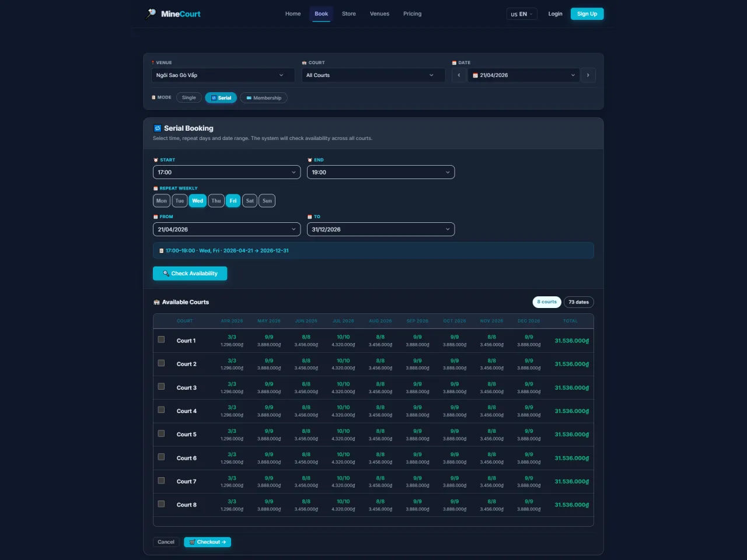Switch to Single booking mode

[x=189, y=97]
